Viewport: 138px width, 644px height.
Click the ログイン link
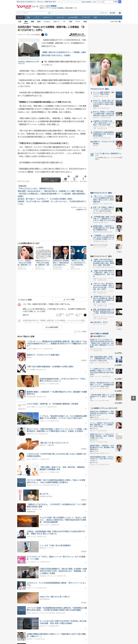point(42,8)
